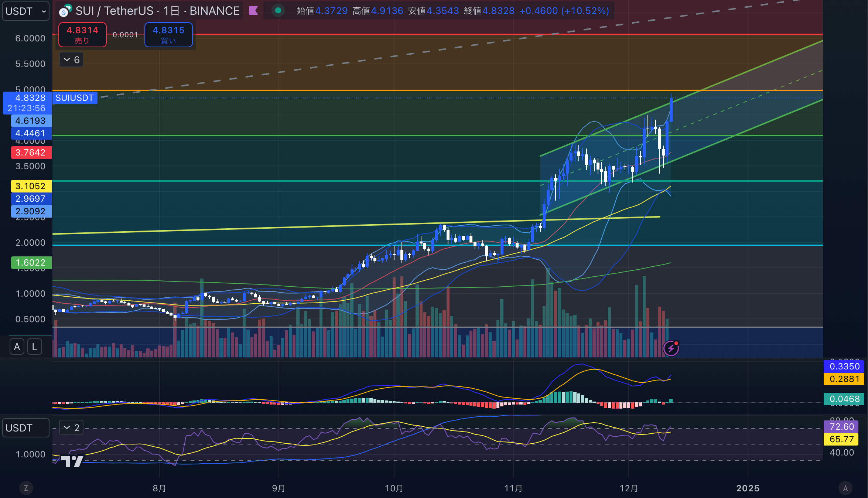Click the 9月 time axis label
Screen dimensions: 868x498
click(278, 488)
